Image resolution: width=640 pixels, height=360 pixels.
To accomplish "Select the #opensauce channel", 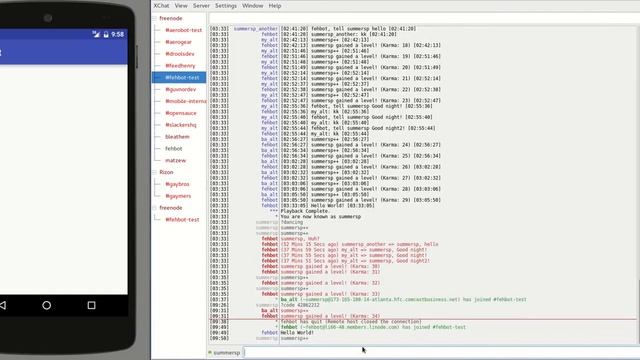I will point(181,113).
